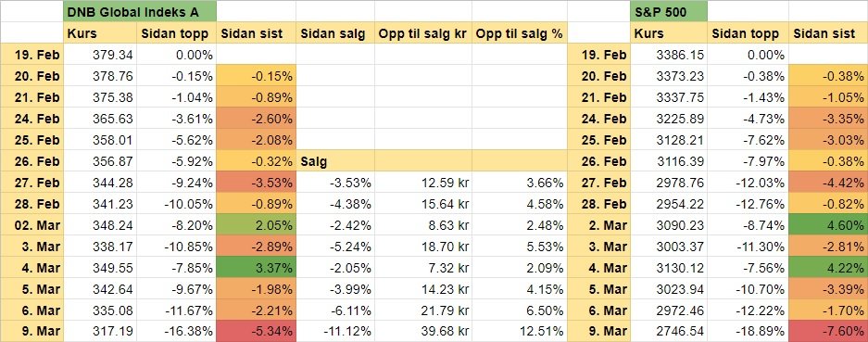868x342 pixels.
Task: Select the red -7.60% S&P cell
Action: click(828, 332)
